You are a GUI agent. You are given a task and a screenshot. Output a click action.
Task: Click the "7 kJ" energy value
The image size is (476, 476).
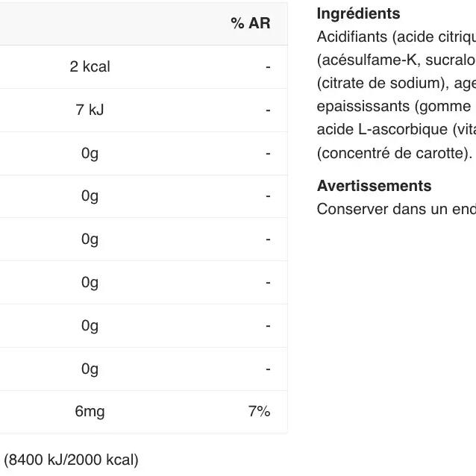point(90,110)
